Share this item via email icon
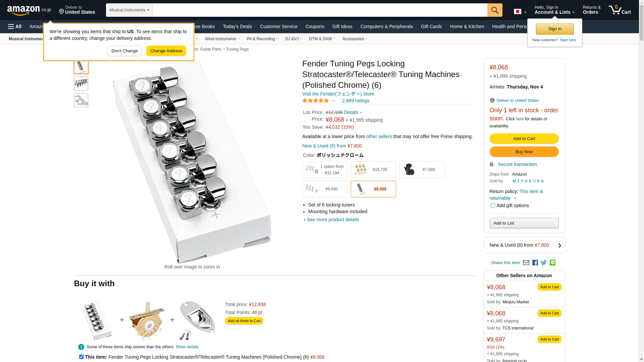Screen dimensions: 644x362 click(526, 263)
